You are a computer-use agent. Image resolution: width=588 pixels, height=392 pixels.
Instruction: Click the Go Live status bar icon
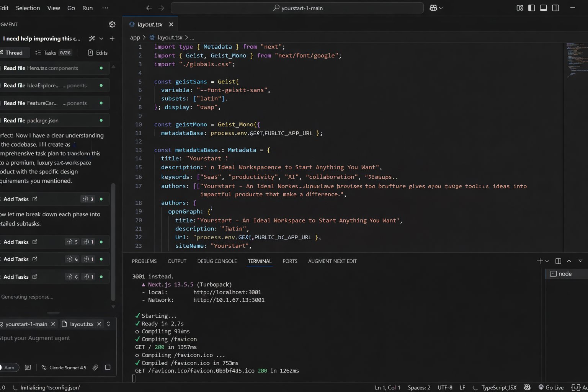(x=551, y=387)
